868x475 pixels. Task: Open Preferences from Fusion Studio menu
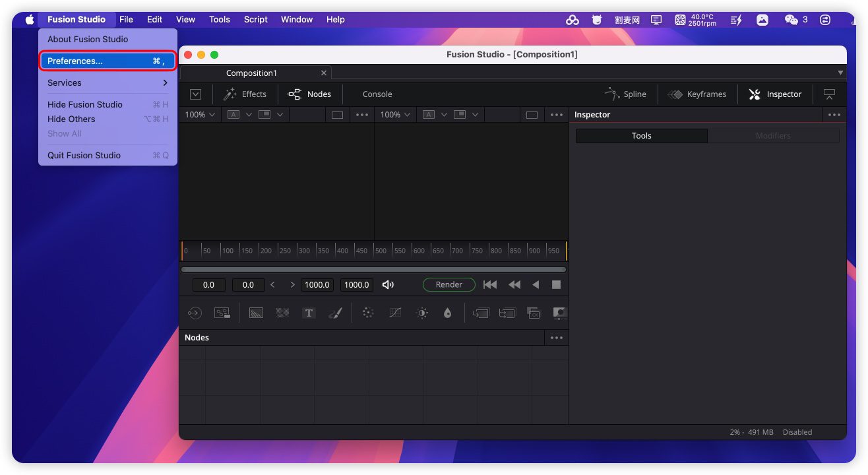[108, 61]
